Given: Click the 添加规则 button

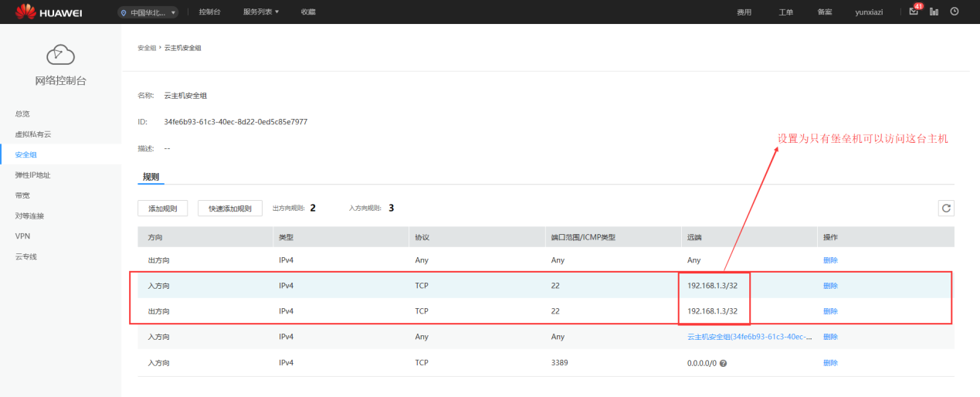Looking at the screenshot, I should (162, 209).
